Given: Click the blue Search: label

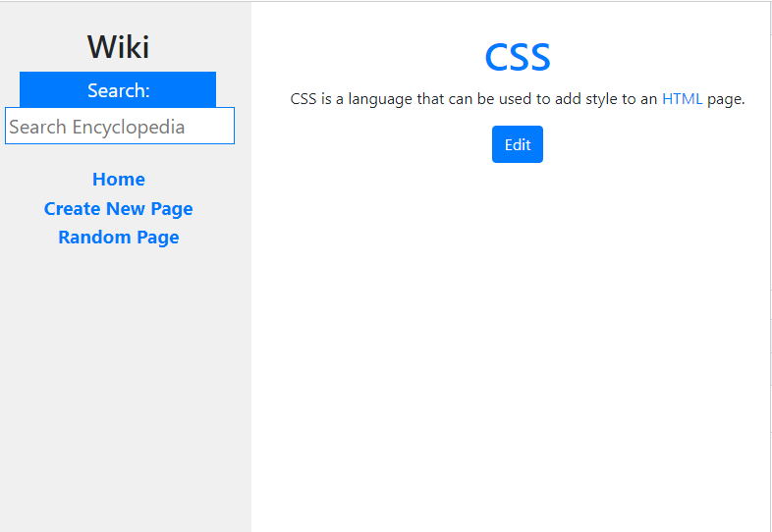Looking at the screenshot, I should click(118, 90).
